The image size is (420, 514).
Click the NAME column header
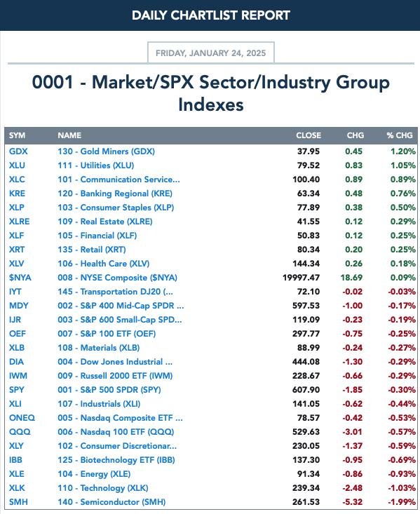(69, 135)
